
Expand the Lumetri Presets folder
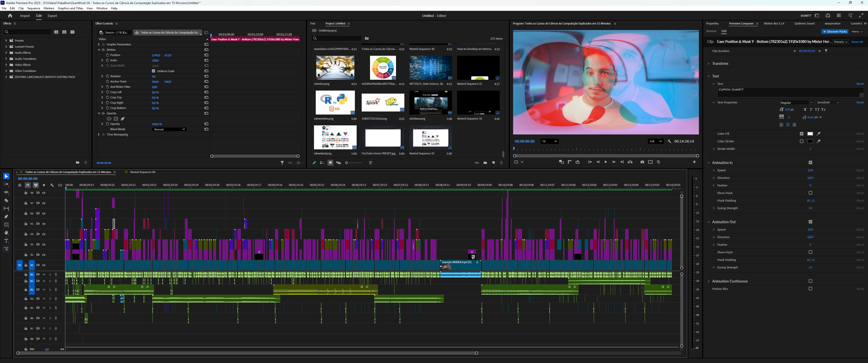6,46
